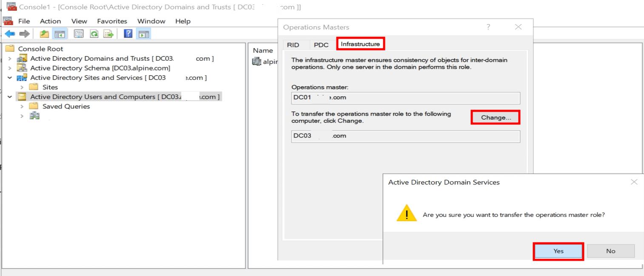Click the Change... button

(x=496, y=117)
